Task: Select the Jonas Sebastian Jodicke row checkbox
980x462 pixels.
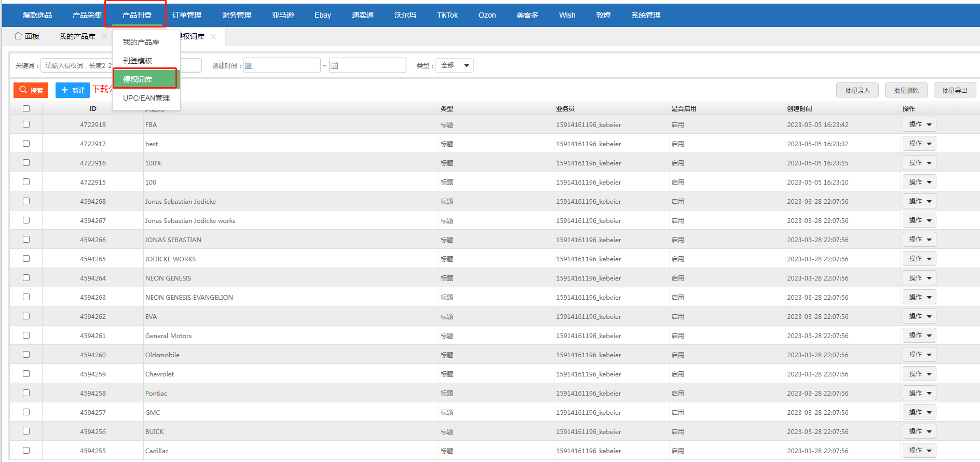Action: coord(26,201)
